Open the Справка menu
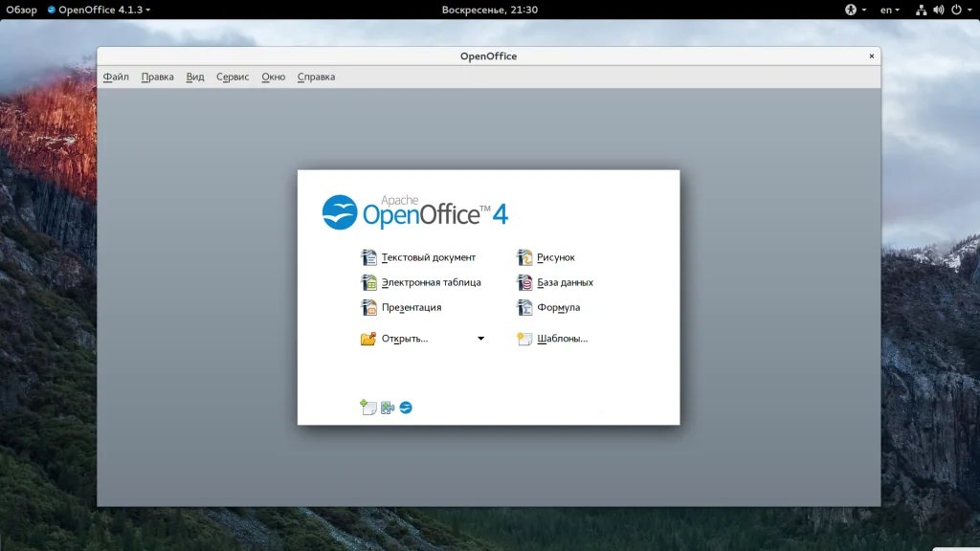Image resolution: width=980 pixels, height=551 pixels. (316, 77)
